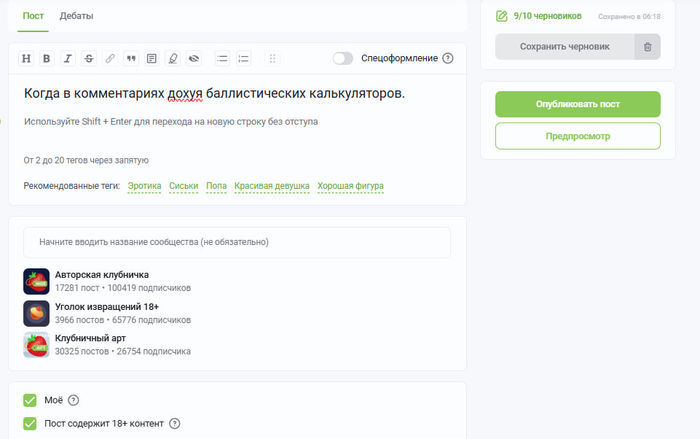
Task: Toggle bold text formatting
Action: tap(47, 58)
